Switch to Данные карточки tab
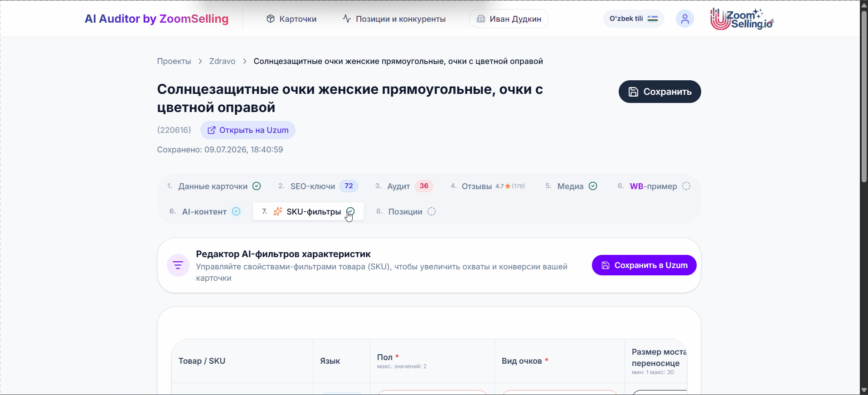Screen dimensions: 868x395 click(x=214, y=186)
